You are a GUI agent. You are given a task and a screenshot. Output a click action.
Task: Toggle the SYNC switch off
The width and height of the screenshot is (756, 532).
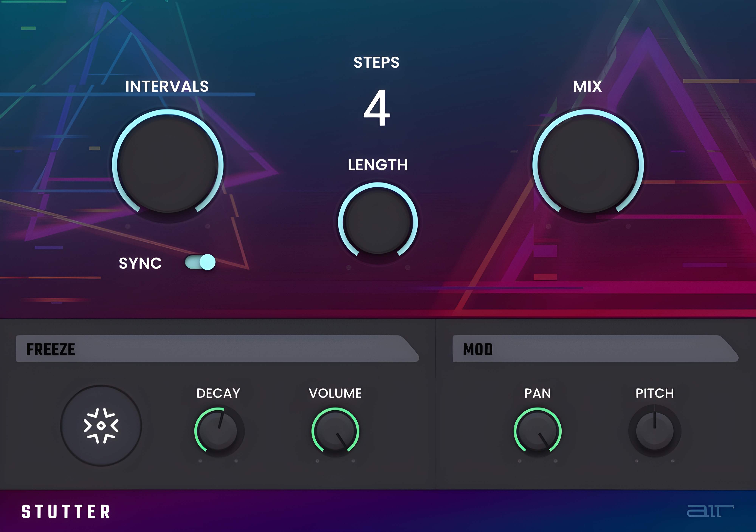[x=200, y=262]
